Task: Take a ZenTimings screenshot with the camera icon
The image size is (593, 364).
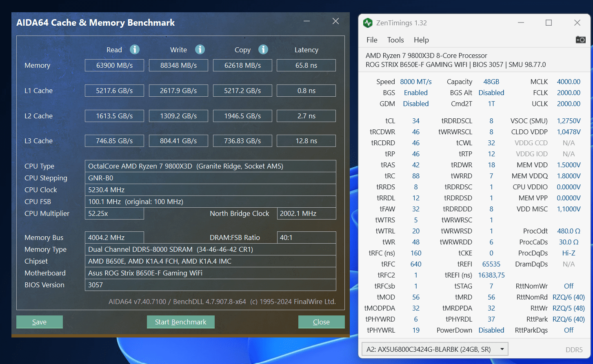Action: click(580, 40)
